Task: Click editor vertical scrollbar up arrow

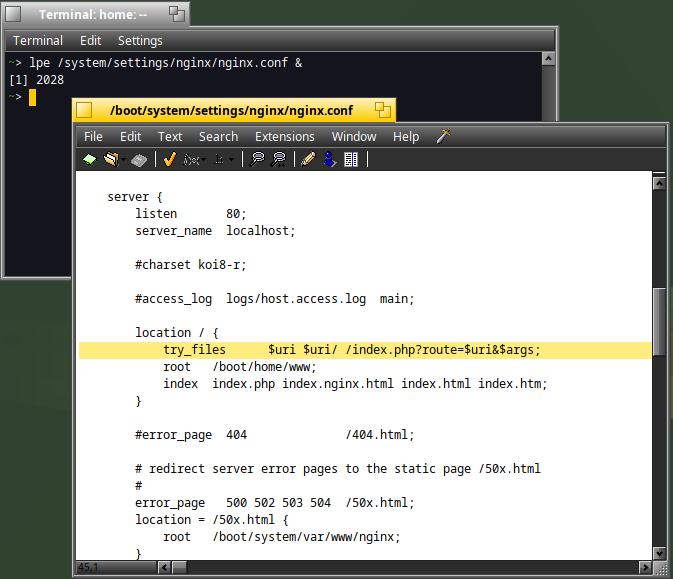Action: tap(659, 183)
